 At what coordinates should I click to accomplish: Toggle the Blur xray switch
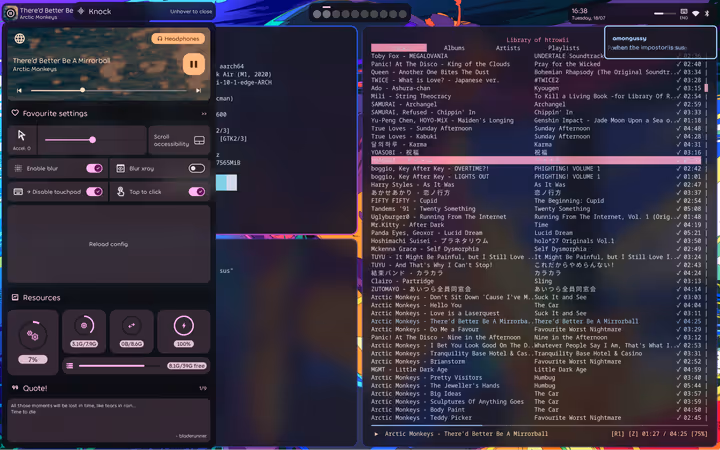[x=197, y=169]
